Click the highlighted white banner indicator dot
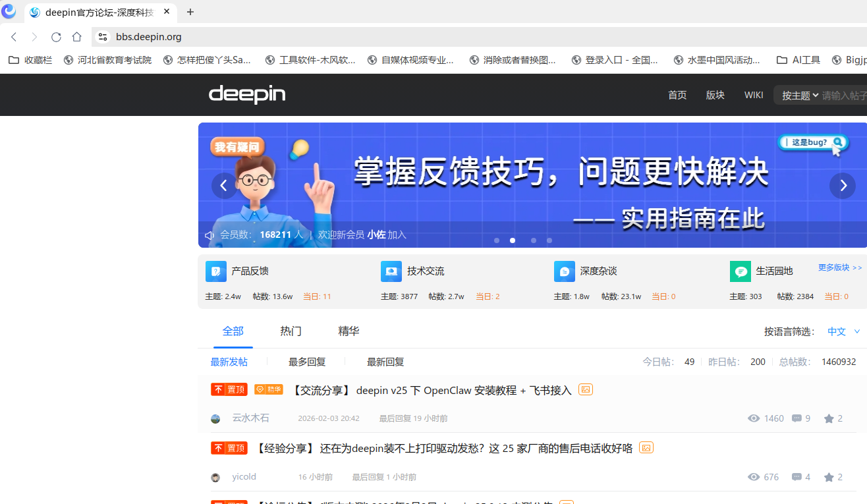The height and width of the screenshot is (504, 867). (x=513, y=240)
